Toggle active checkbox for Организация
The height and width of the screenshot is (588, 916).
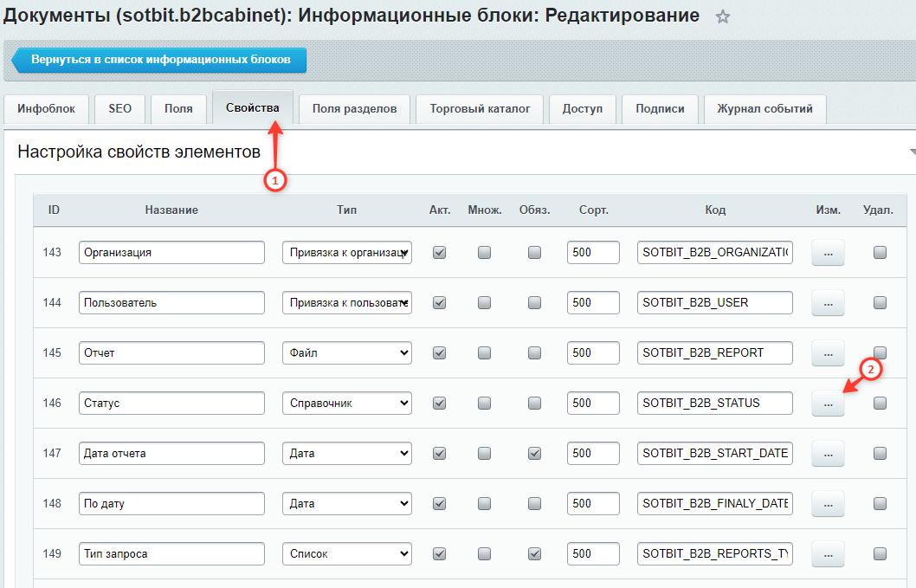tap(439, 253)
